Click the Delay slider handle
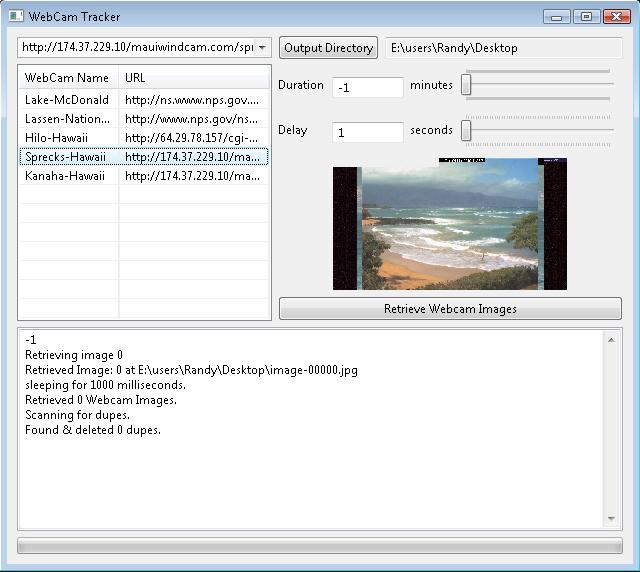 tap(466, 130)
